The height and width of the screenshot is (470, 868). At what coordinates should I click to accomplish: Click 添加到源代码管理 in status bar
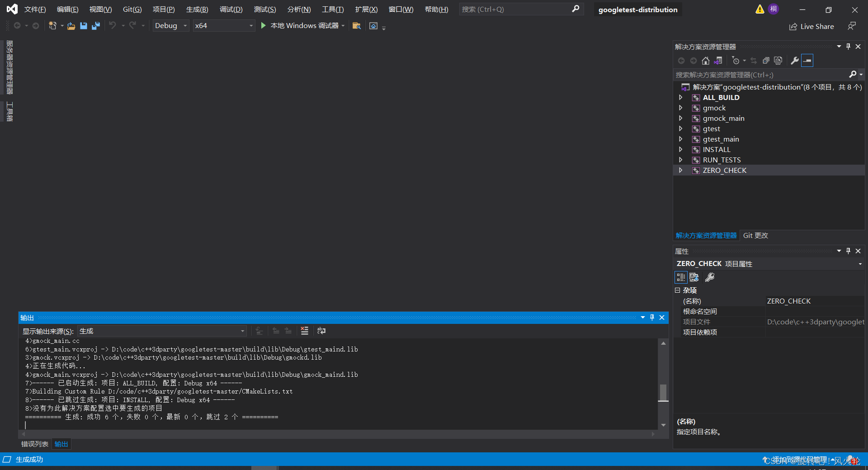[x=800, y=460]
